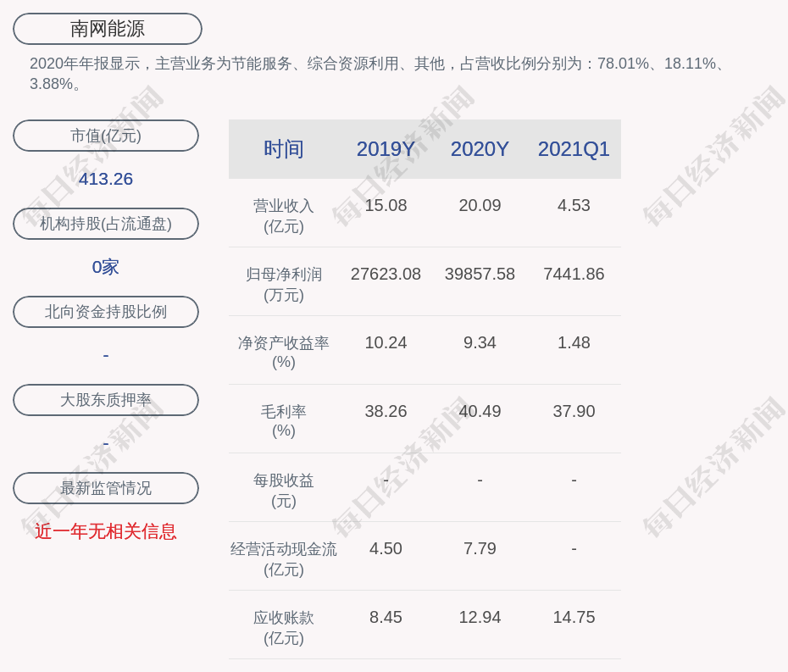Click the gross margin value 38.26
Image resolution: width=788 pixels, height=672 pixels.
tap(386, 411)
